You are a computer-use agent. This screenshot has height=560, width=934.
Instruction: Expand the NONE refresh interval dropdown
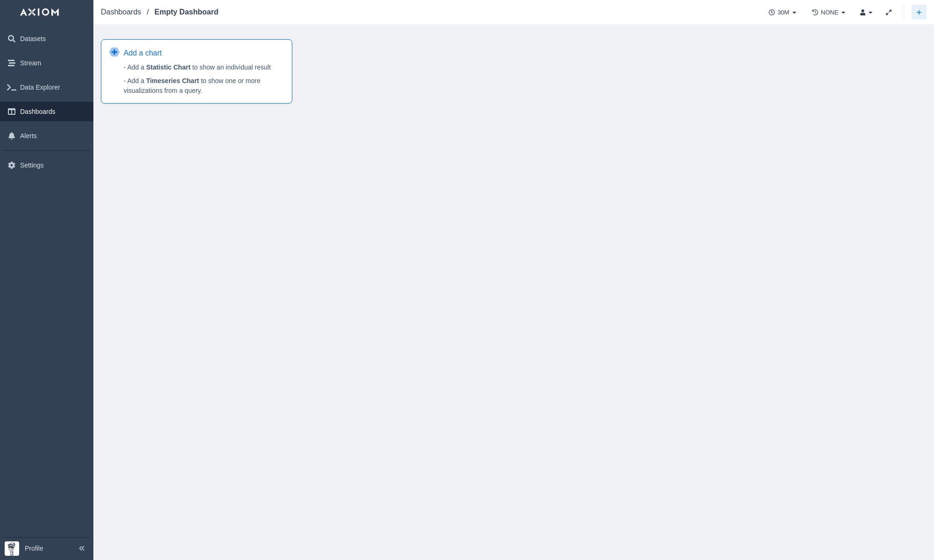point(829,13)
